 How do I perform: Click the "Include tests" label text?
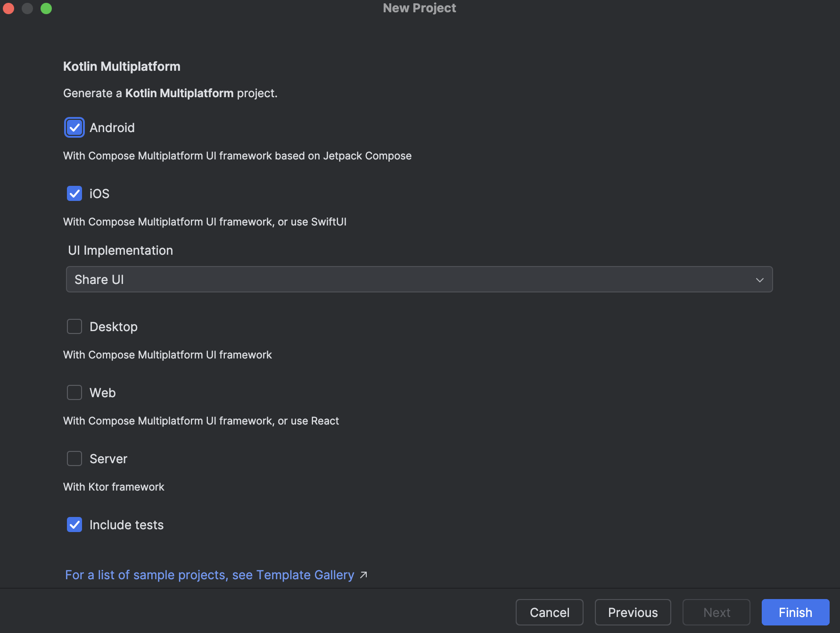[126, 525]
